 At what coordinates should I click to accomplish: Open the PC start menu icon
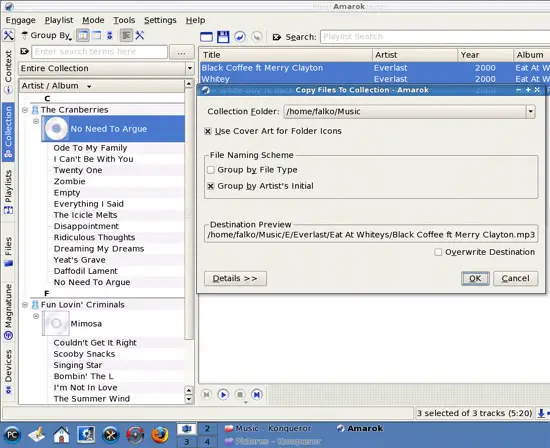(x=12, y=435)
